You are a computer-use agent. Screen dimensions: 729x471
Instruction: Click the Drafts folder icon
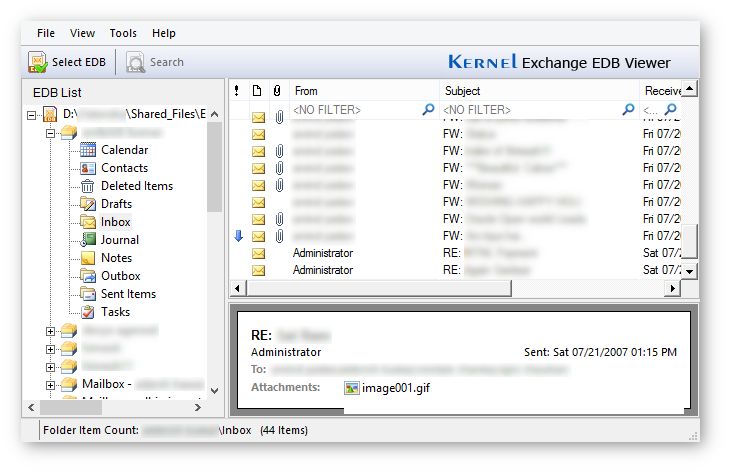pos(88,204)
